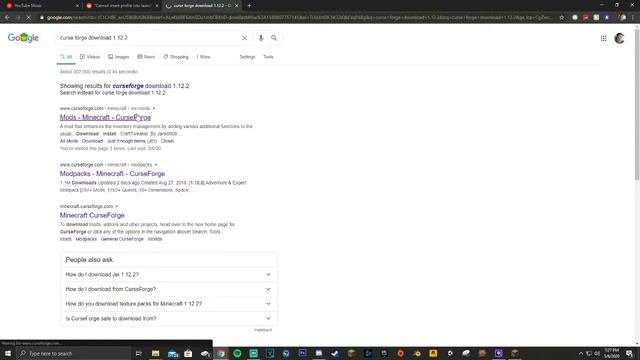Image resolution: width=640 pixels, height=360 pixels.
Task: Stop loading the page in the browser toolbar
Action: tap(29, 18)
